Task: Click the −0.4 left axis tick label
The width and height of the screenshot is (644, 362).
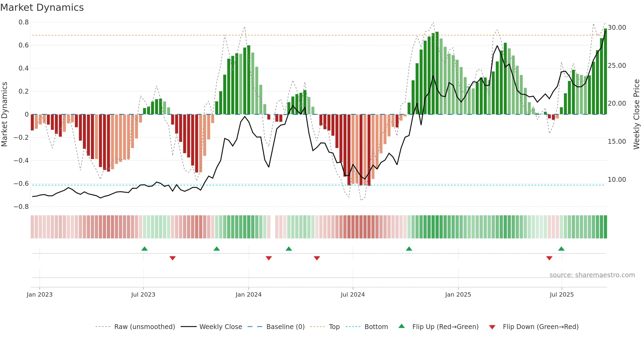Action: (21, 161)
